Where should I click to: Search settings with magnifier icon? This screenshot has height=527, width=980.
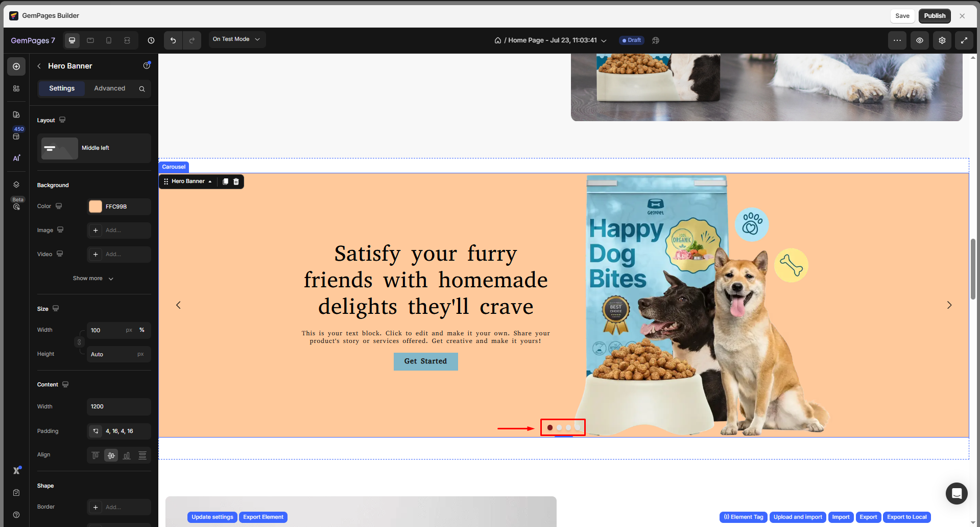pyautogui.click(x=142, y=89)
